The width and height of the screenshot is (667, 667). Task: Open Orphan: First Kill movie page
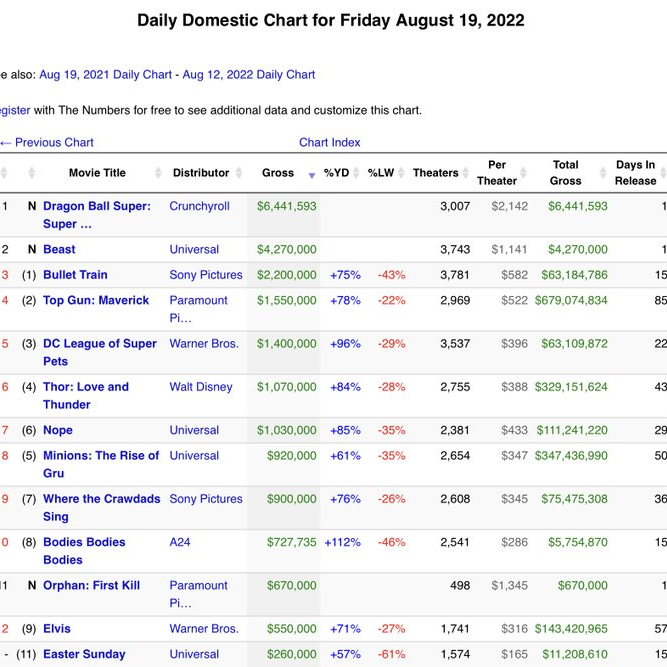(x=91, y=586)
